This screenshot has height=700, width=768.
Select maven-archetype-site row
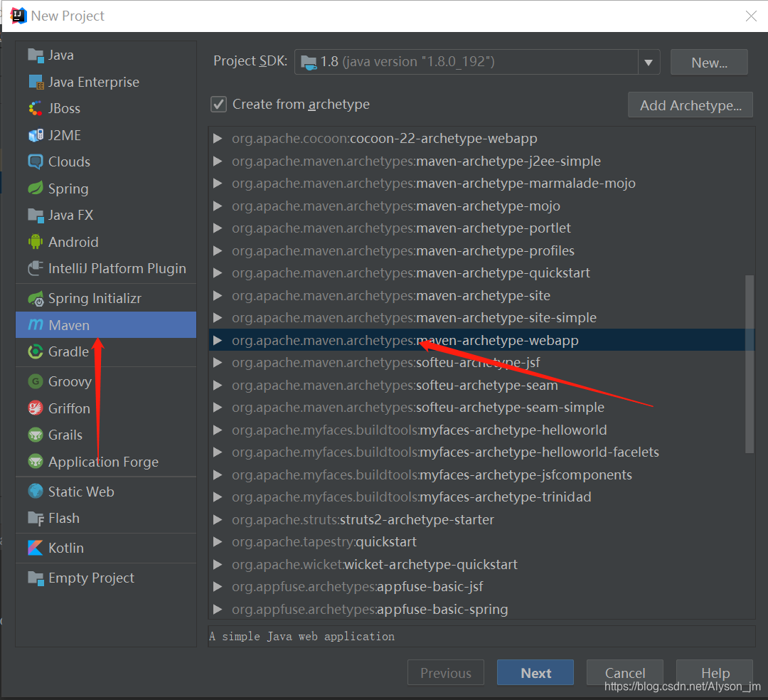point(482,295)
